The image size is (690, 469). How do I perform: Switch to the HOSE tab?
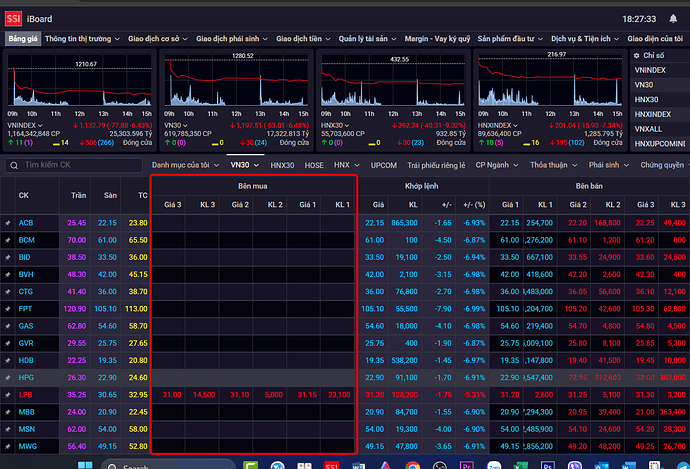click(x=314, y=164)
